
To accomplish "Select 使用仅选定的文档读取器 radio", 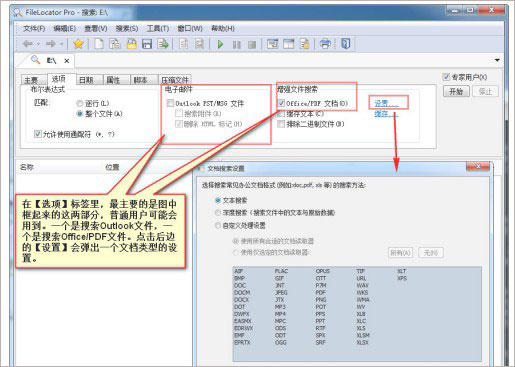I will [x=236, y=252].
